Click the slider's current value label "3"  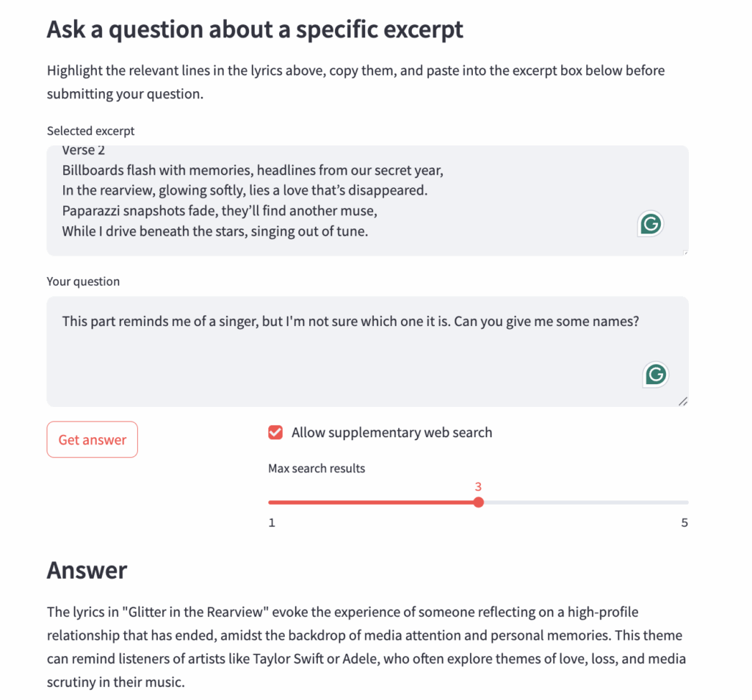(x=478, y=487)
